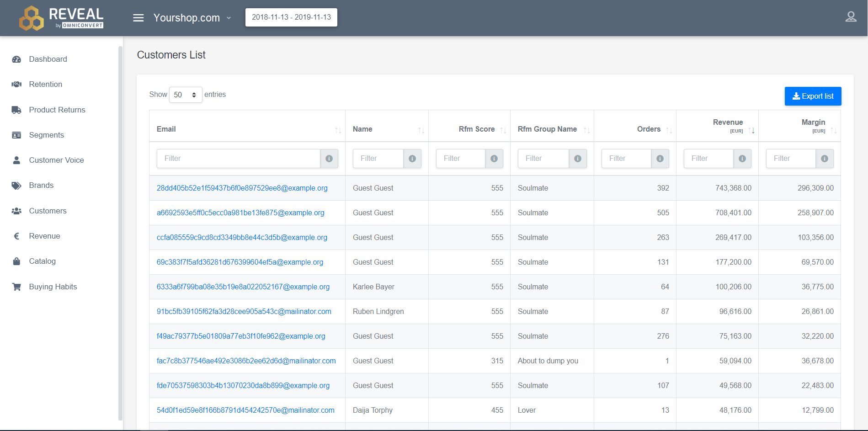Click the Rfm Group Name filter info icon
868x431 pixels.
[578, 159]
